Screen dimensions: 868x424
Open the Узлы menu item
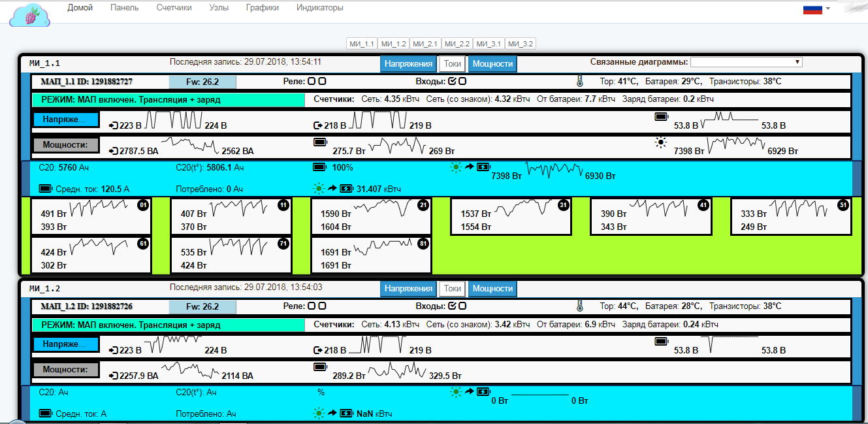click(x=219, y=8)
